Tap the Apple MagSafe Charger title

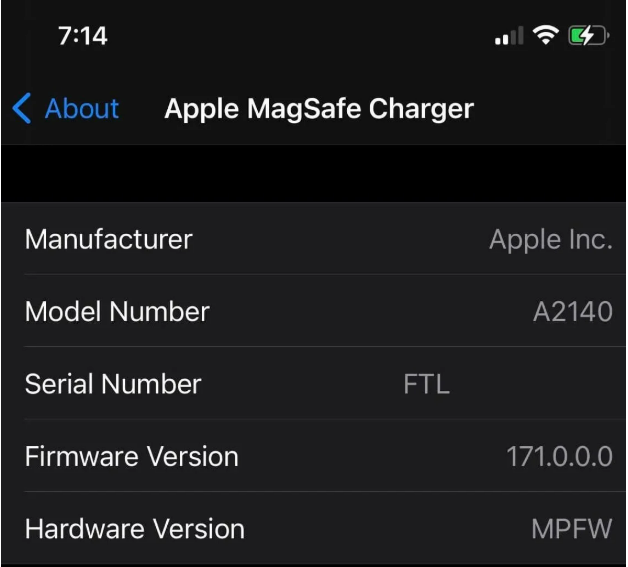coord(319,108)
